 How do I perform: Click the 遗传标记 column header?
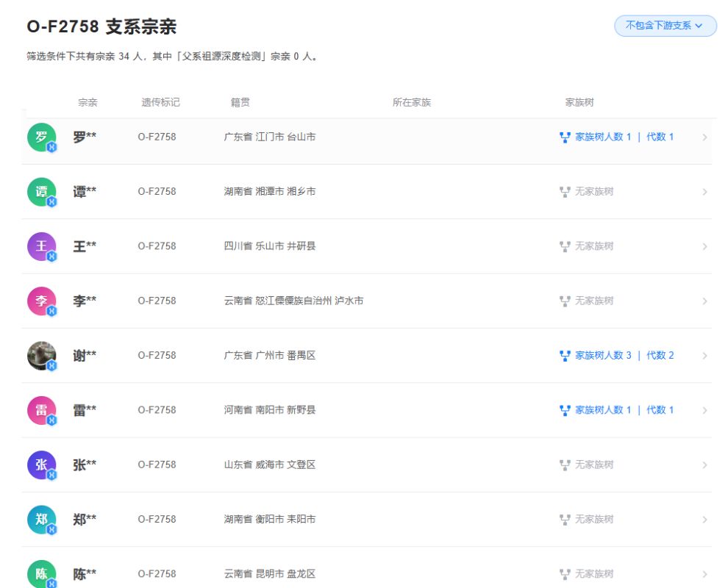[160, 103]
